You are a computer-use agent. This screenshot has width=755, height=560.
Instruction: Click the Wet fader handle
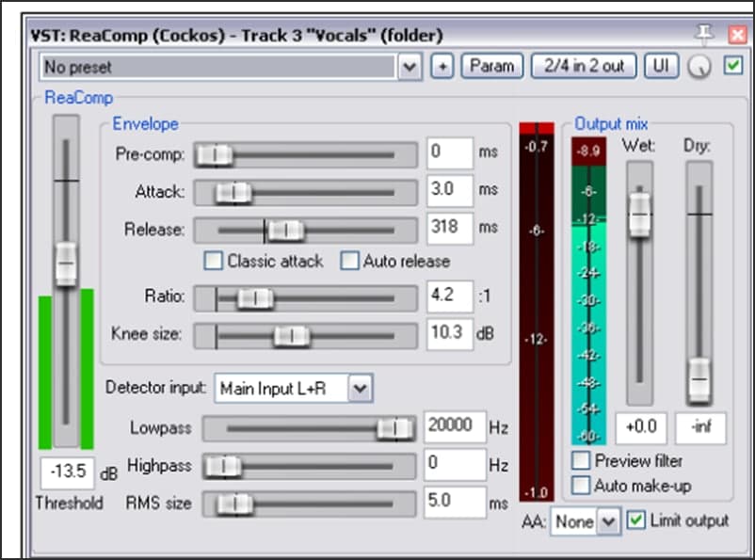[639, 215]
